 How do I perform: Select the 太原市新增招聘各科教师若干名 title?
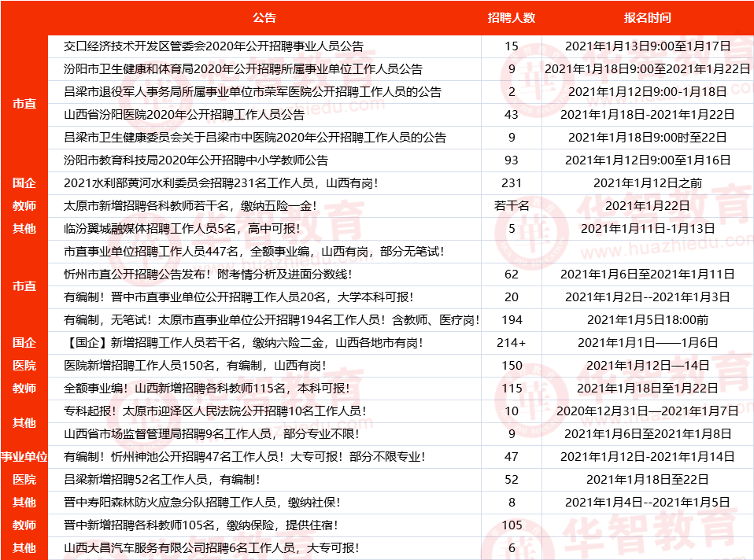tap(190, 206)
